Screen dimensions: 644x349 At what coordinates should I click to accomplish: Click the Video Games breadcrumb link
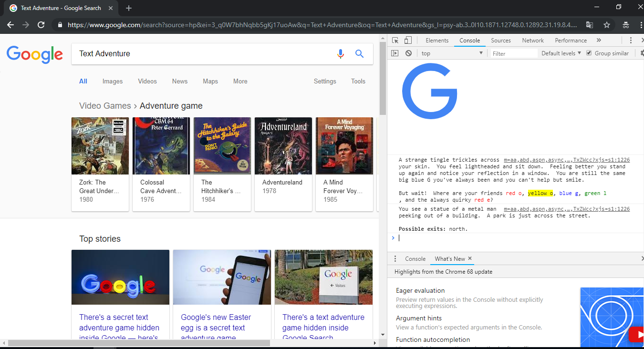pos(105,106)
